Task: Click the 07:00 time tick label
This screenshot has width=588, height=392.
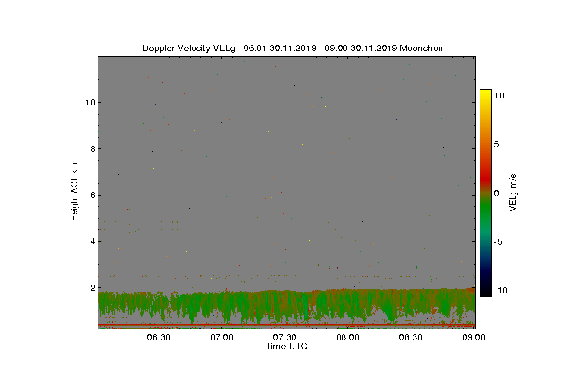Action: (222, 337)
